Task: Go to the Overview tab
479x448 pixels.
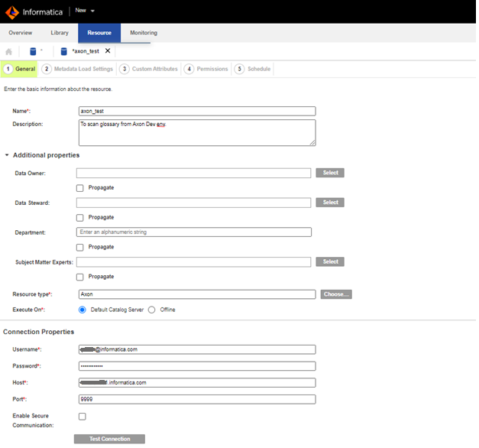Action: [x=20, y=33]
